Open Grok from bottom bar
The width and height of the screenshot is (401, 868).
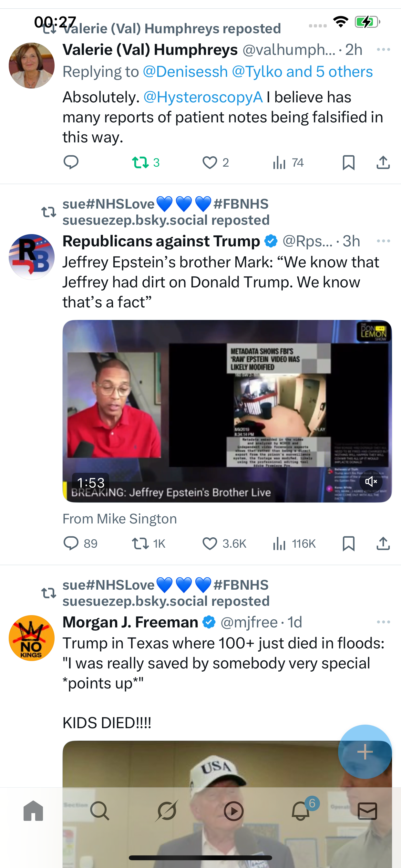click(x=167, y=811)
